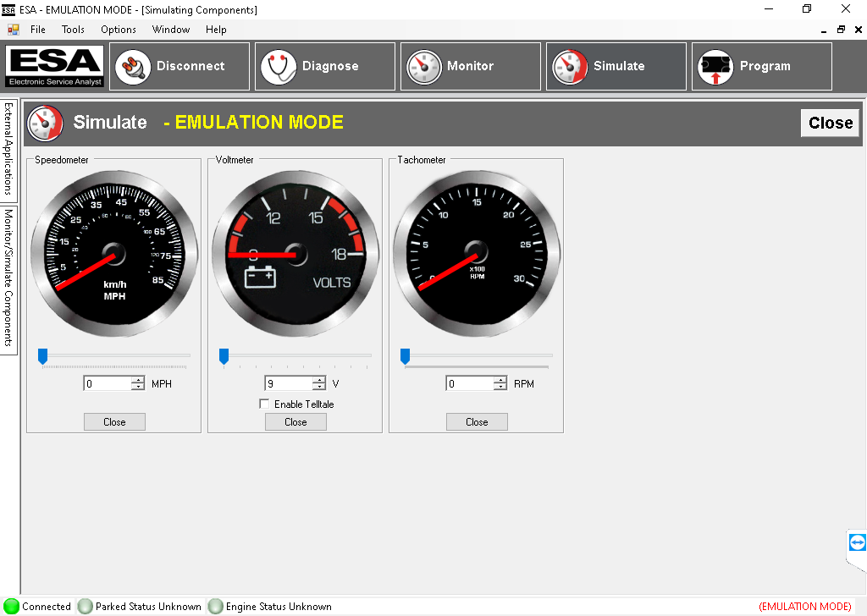This screenshot has width=867, height=616.
Task: Click the ESA icon in the title bar
Action: 8,8
